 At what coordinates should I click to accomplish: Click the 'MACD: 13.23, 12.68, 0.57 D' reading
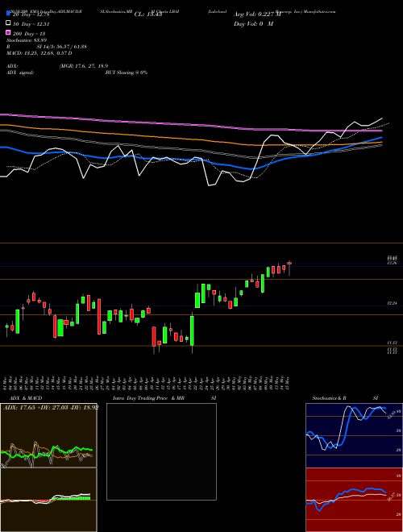(39, 53)
